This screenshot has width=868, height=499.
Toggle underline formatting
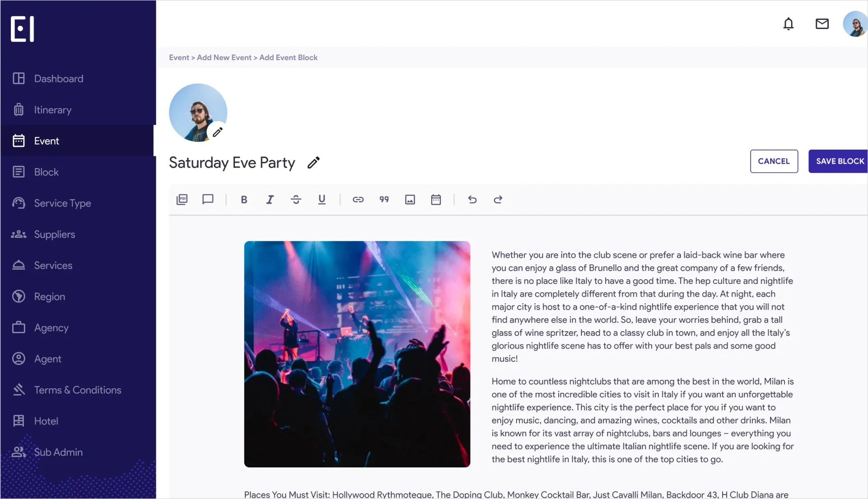click(x=322, y=199)
